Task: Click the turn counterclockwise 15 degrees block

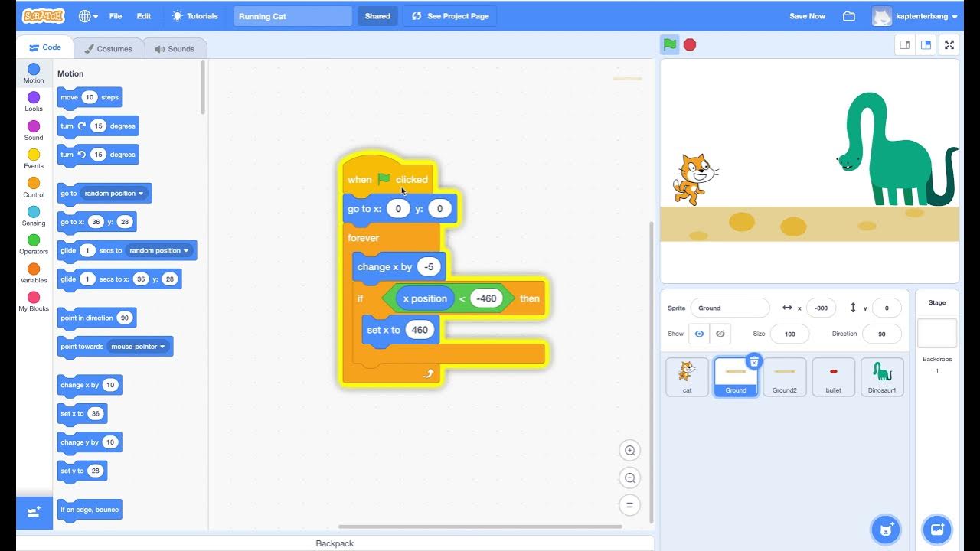Action: click(98, 155)
